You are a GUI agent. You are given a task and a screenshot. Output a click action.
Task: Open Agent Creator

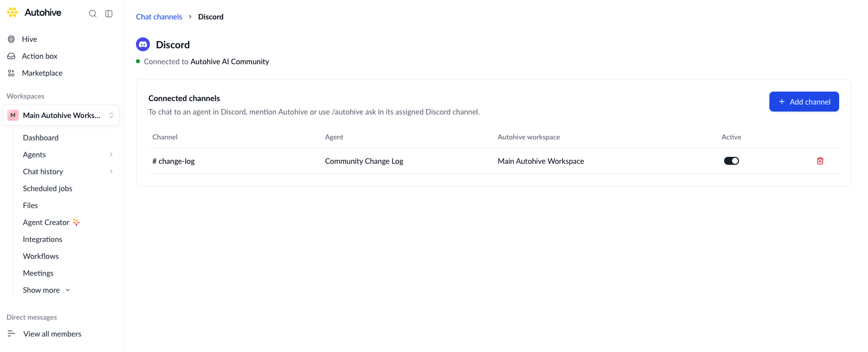(46, 223)
